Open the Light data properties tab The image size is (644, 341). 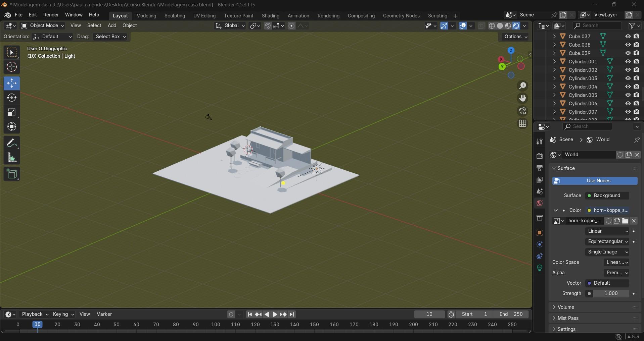540,268
